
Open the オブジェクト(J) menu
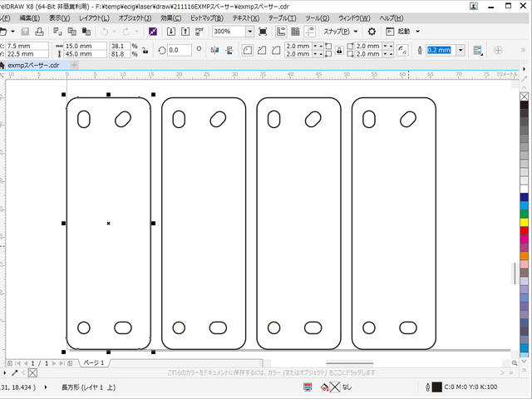click(134, 17)
